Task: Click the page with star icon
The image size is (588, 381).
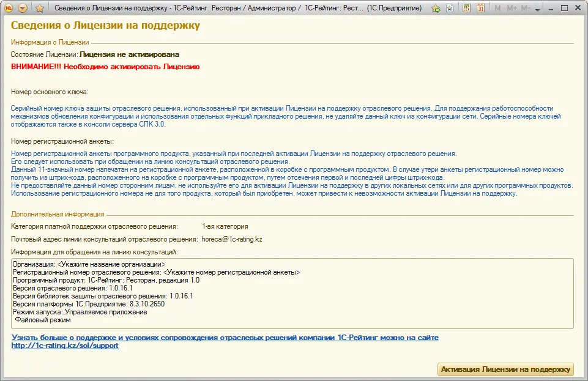Action: tap(450, 9)
